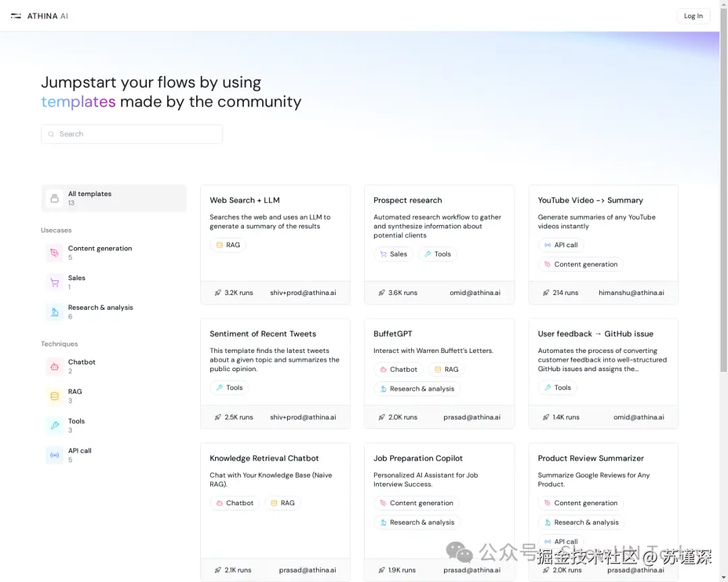Viewport: 728px width, 582px height.
Task: Click rocket icon beside 2.1K runs
Action: tap(218, 571)
